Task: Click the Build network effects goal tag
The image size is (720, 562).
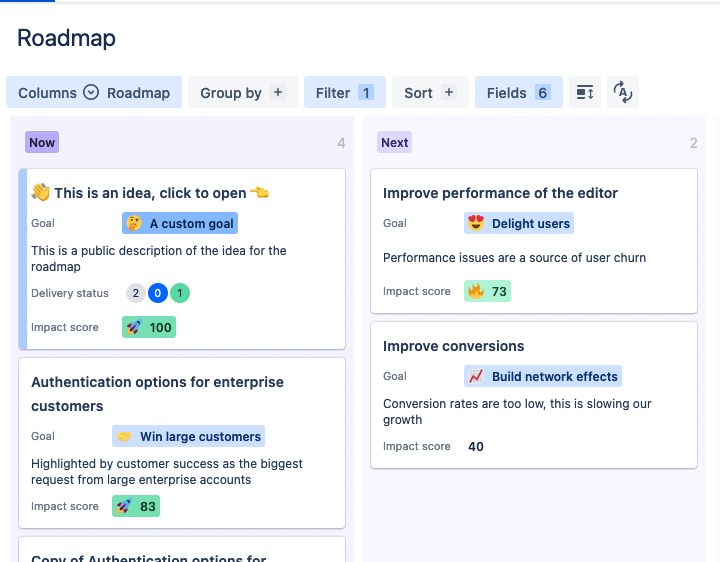Action: [543, 376]
